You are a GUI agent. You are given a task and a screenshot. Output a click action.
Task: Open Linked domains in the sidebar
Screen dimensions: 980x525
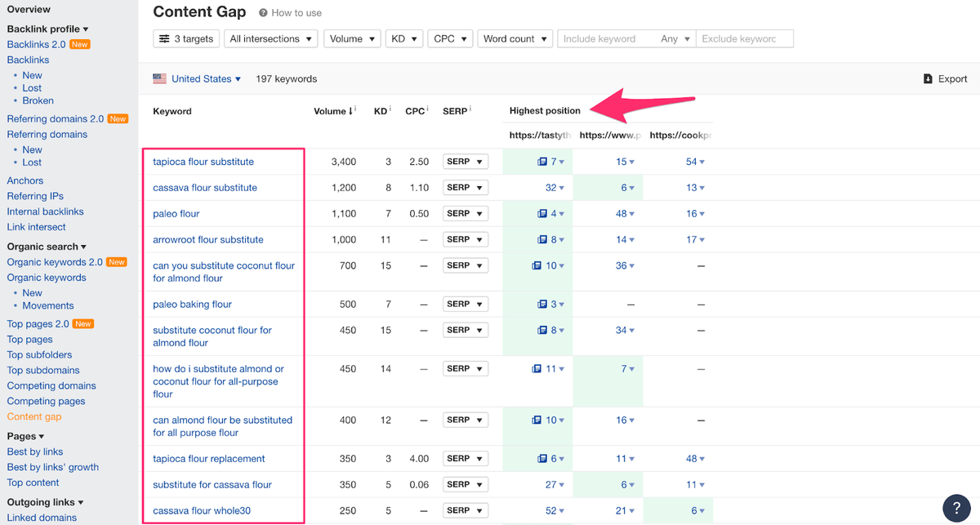(x=42, y=518)
